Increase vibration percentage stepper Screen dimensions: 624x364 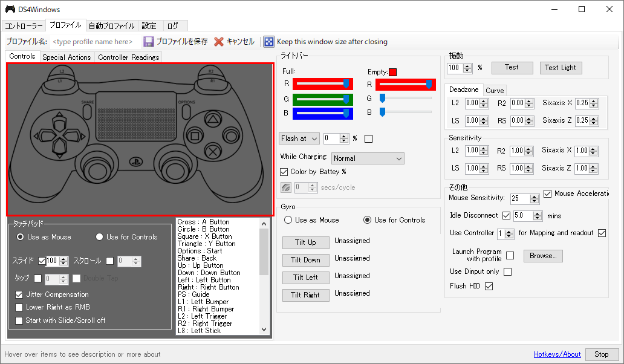467,66
